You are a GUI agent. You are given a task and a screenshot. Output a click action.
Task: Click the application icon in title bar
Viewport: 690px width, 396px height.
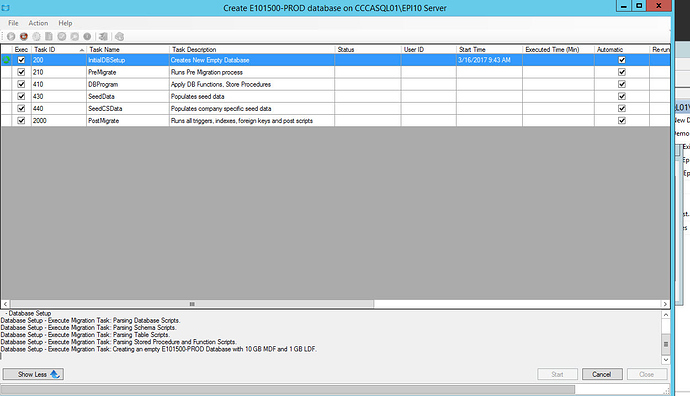(6, 8)
